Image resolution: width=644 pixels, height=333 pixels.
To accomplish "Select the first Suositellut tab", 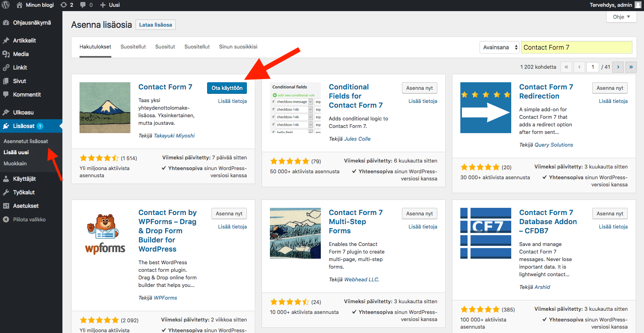I will (x=133, y=47).
